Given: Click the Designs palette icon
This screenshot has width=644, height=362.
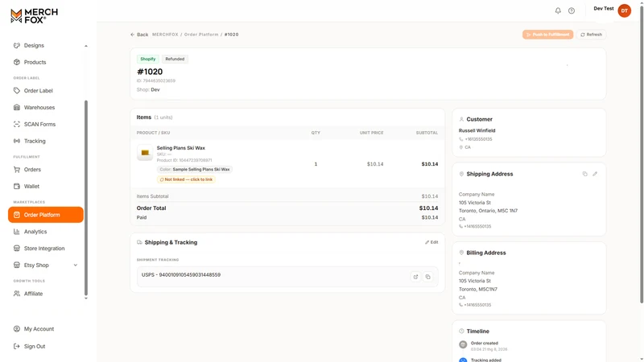Looking at the screenshot, I should tap(17, 46).
